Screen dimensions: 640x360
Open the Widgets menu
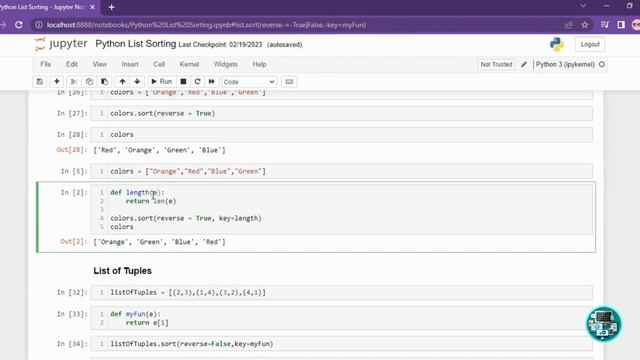[225, 64]
